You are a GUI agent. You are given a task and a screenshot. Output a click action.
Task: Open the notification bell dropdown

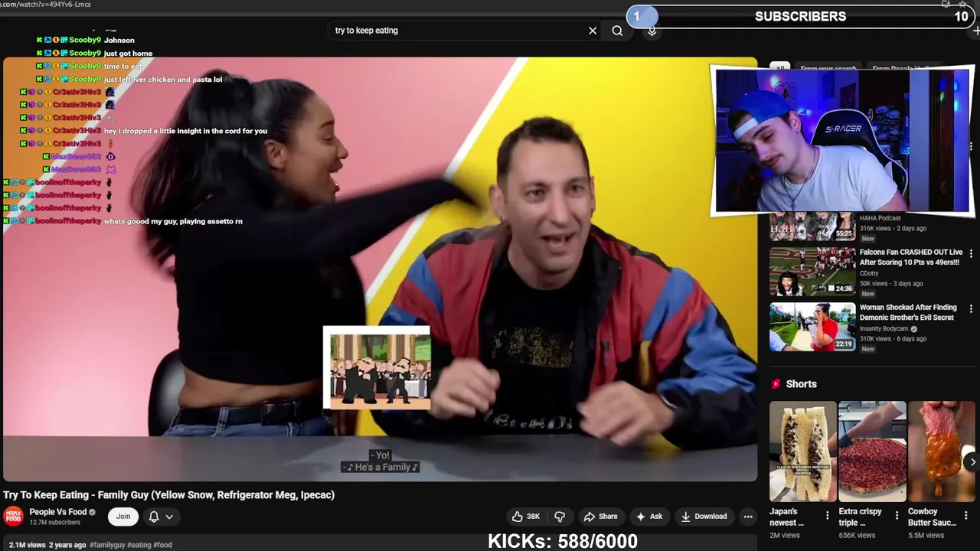(x=161, y=517)
